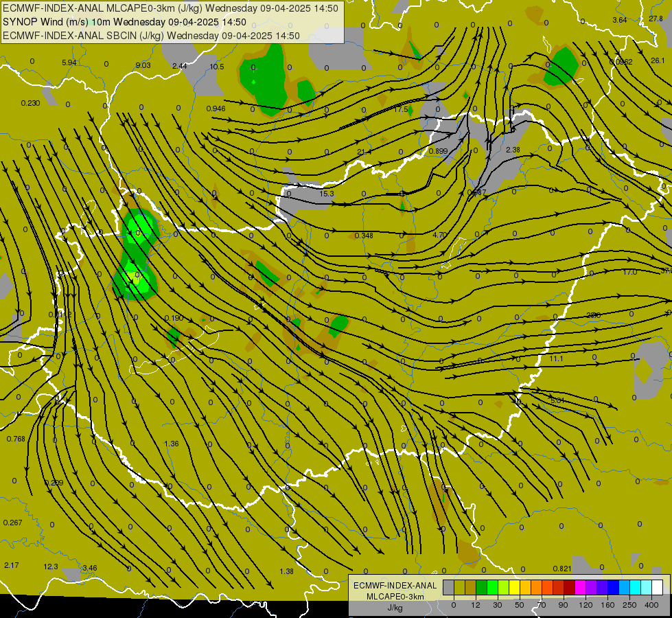The height and width of the screenshot is (618, 672).
Task: Click the legend tick label '250'
Action: coord(629,605)
